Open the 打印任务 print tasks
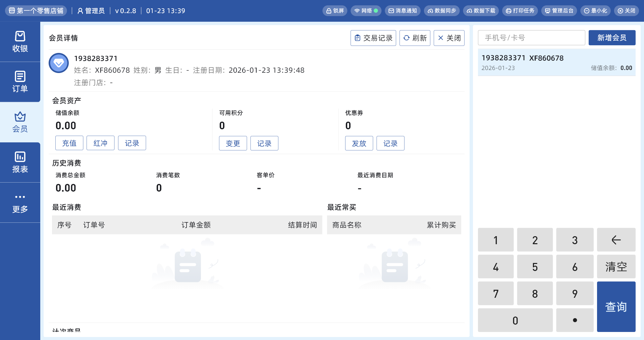 (520, 11)
